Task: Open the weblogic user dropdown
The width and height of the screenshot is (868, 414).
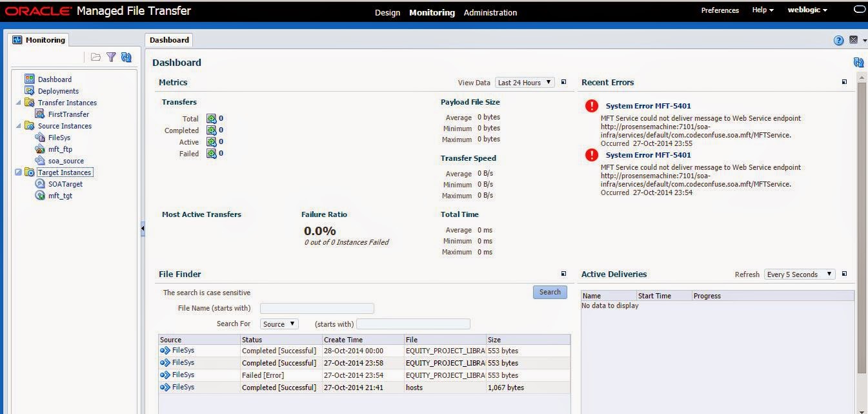Action: point(807,10)
